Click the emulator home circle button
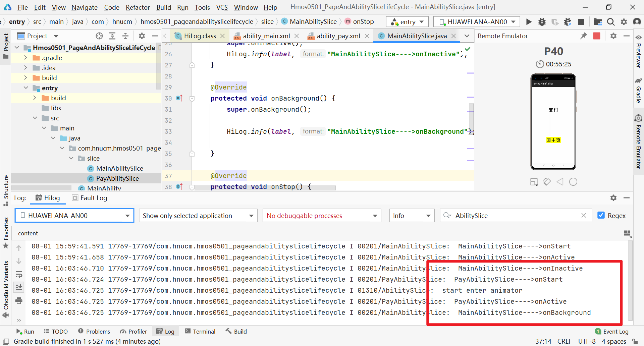This screenshot has width=644, height=346. (x=573, y=182)
